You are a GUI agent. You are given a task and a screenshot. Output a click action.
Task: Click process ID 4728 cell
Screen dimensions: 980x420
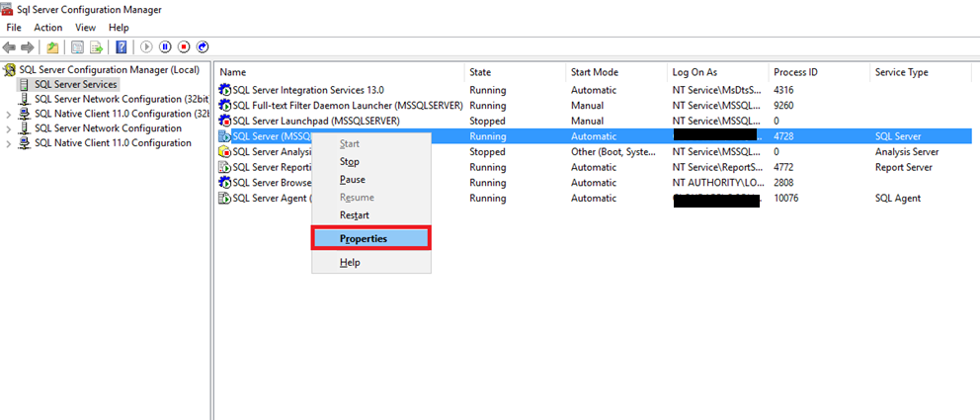(783, 136)
